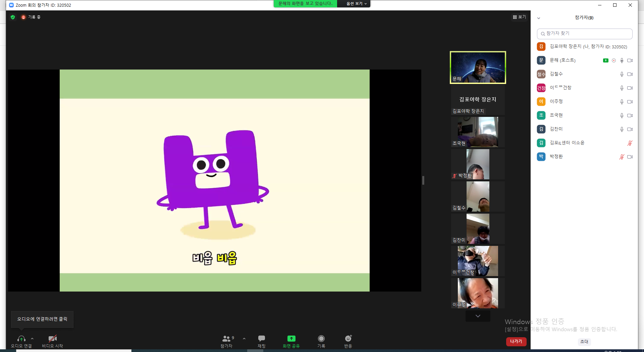Screen dimensions: 644x352
Task: Start video with the crossed camera icon
Action: (x=52, y=339)
